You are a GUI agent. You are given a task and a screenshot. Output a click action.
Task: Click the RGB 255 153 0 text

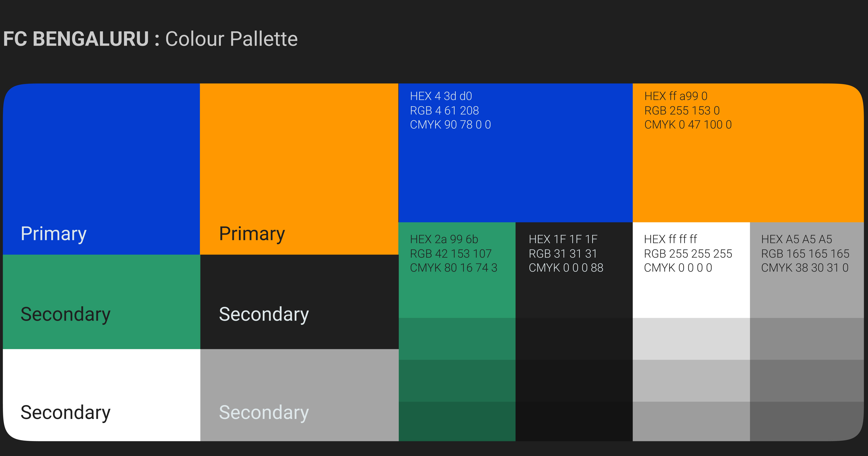682,111
